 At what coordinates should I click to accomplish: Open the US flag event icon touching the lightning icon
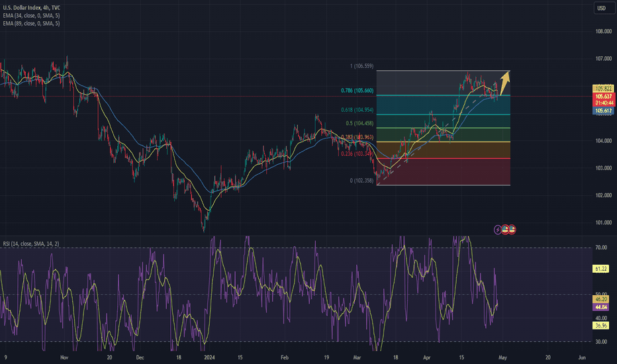(505, 230)
